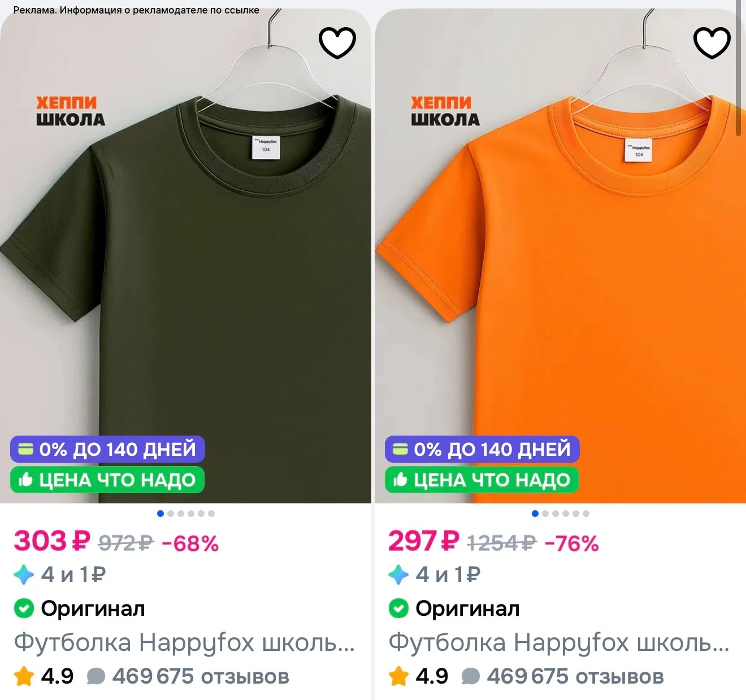
Task: Tap second image pagination dot under green shirt
Action: (171, 514)
